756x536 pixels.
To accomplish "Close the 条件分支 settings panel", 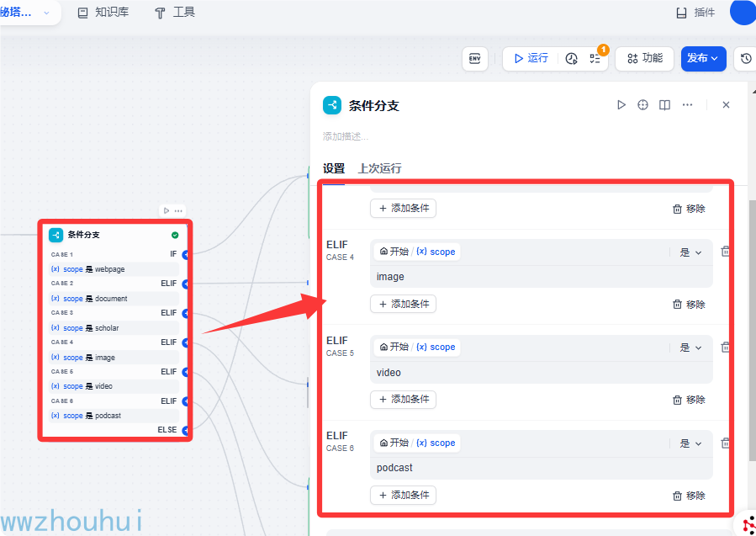I will point(726,104).
